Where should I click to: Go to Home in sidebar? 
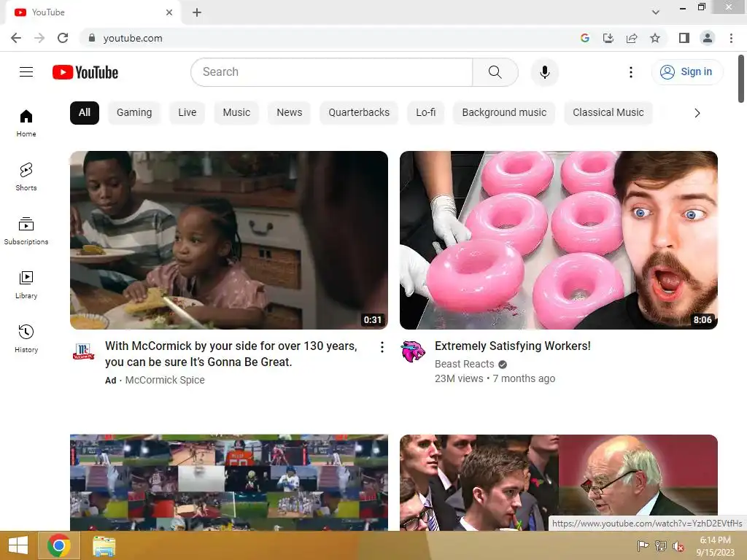pyautogui.click(x=26, y=123)
